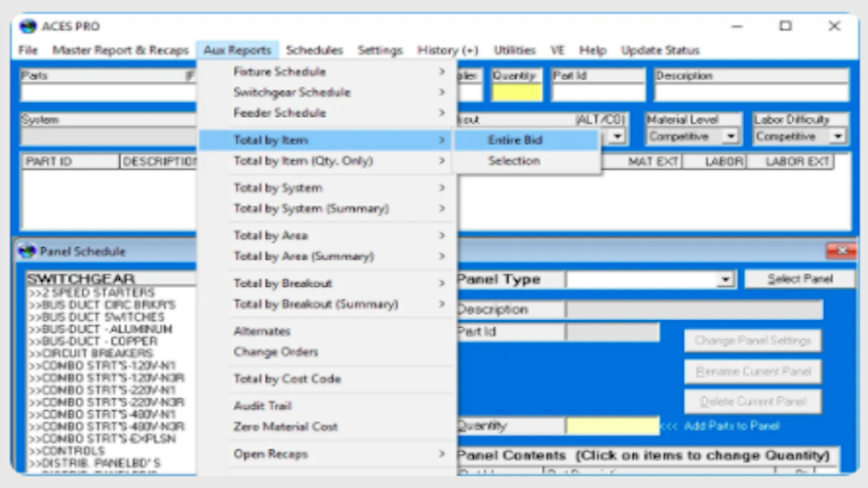Click the Panel Schedule window icon
Screen dimensions: 868x488
click(26, 252)
